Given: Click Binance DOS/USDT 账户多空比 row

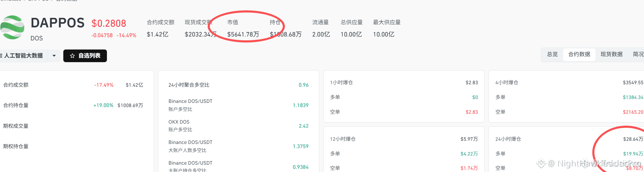Looking at the screenshot, I should click(238, 105).
